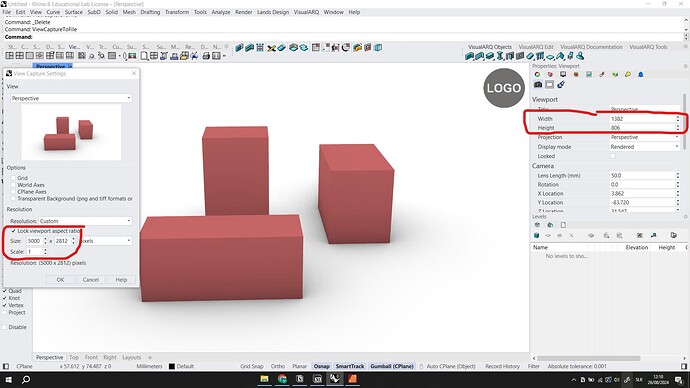
Task: Toggle the Locked viewport checkbox
Action: [613, 156]
